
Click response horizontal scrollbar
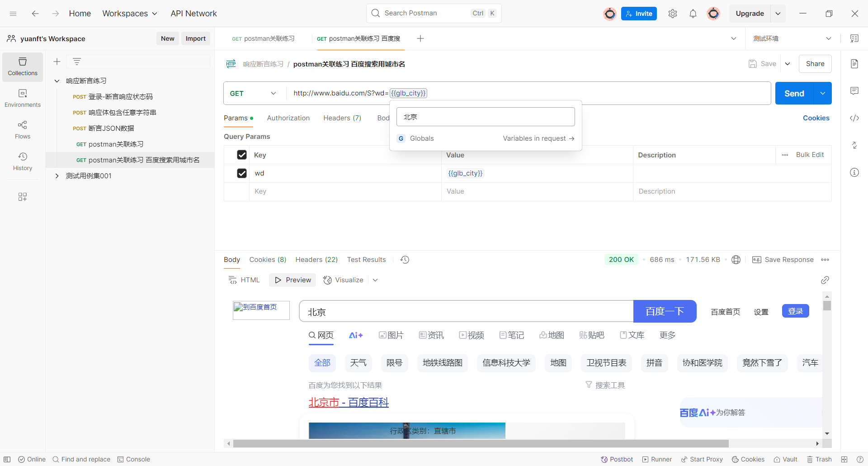point(481,443)
